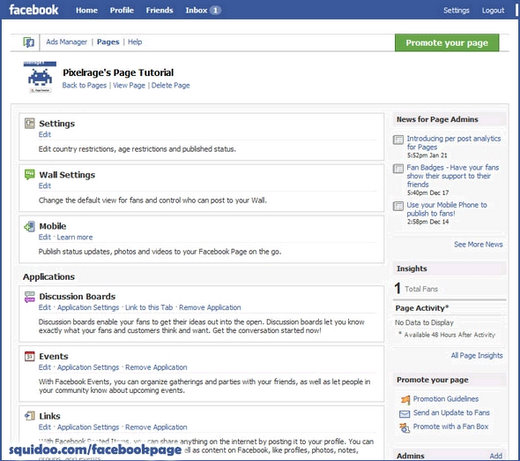Click the 'Pixelrage's Page Tutorial' title
Screen dimensions: 520x461
click(x=118, y=72)
